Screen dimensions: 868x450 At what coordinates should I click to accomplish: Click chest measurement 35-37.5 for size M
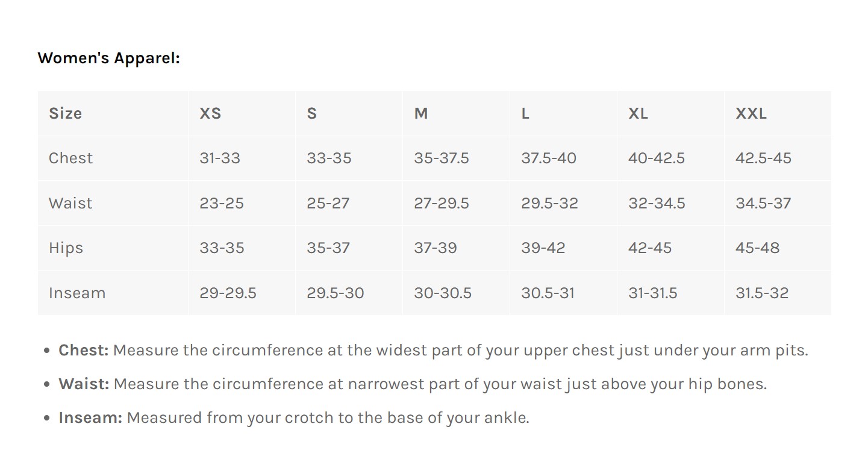(441, 158)
